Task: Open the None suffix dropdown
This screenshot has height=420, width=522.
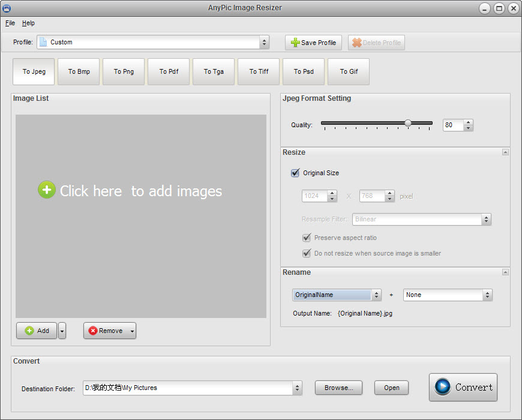Action: (x=448, y=295)
